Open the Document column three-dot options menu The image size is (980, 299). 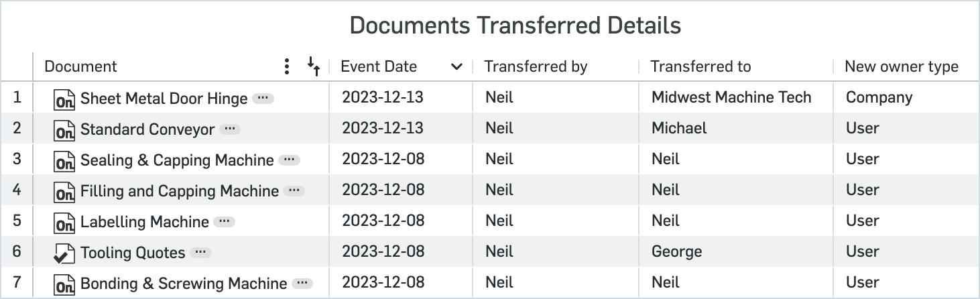click(x=287, y=66)
